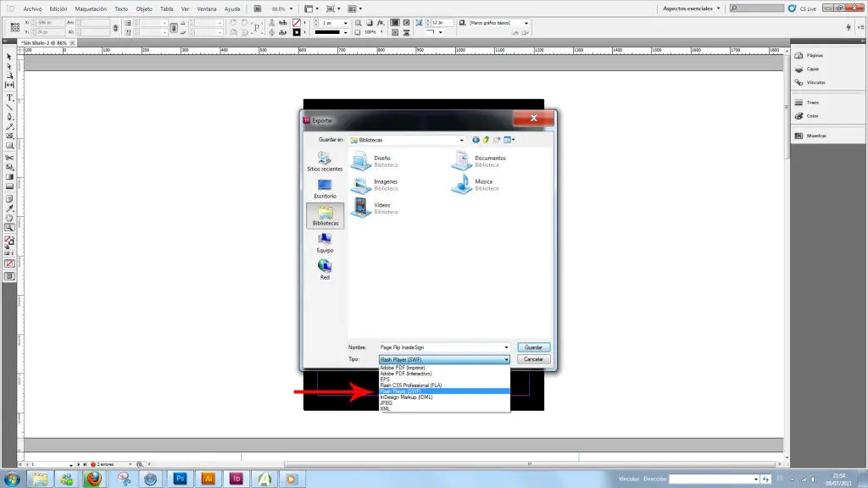Click the Cancelar button
The image size is (868, 488).
[x=534, y=359]
